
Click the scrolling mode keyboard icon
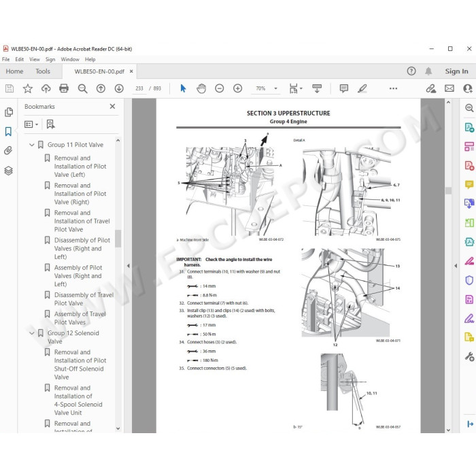pos(317,88)
